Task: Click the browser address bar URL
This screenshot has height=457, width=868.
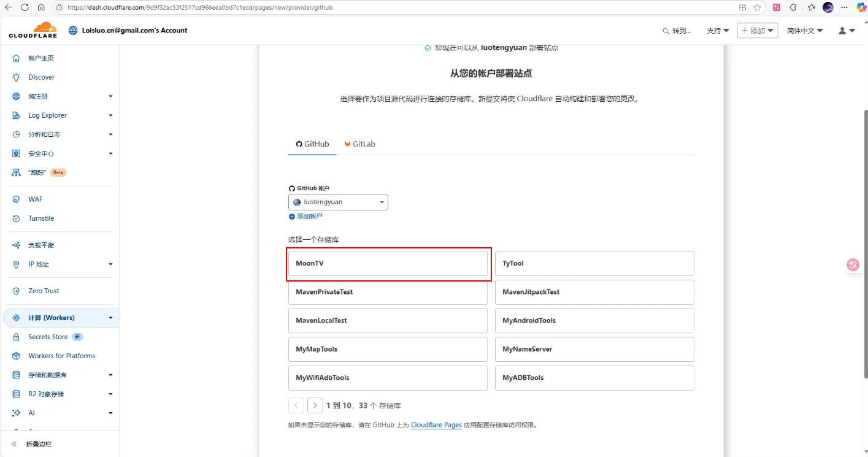Action: 201,7
